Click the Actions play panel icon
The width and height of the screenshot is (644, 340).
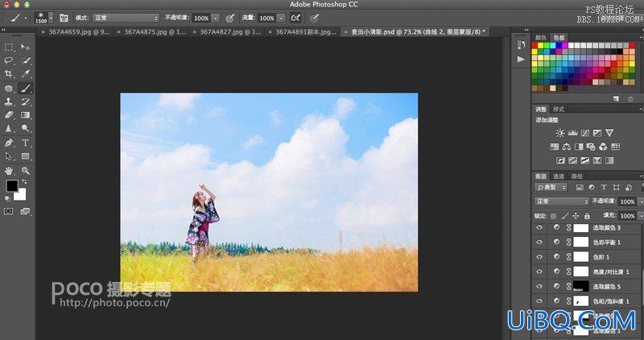pos(521,59)
